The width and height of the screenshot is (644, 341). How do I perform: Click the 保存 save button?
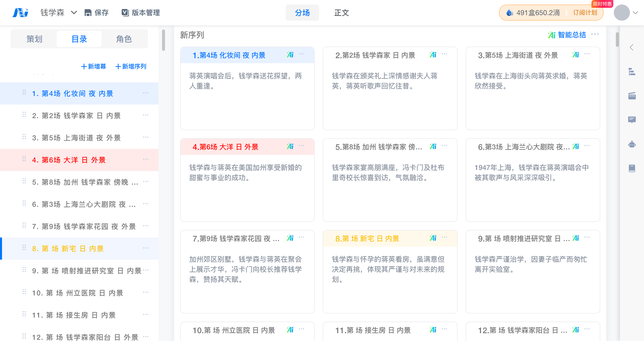point(97,13)
